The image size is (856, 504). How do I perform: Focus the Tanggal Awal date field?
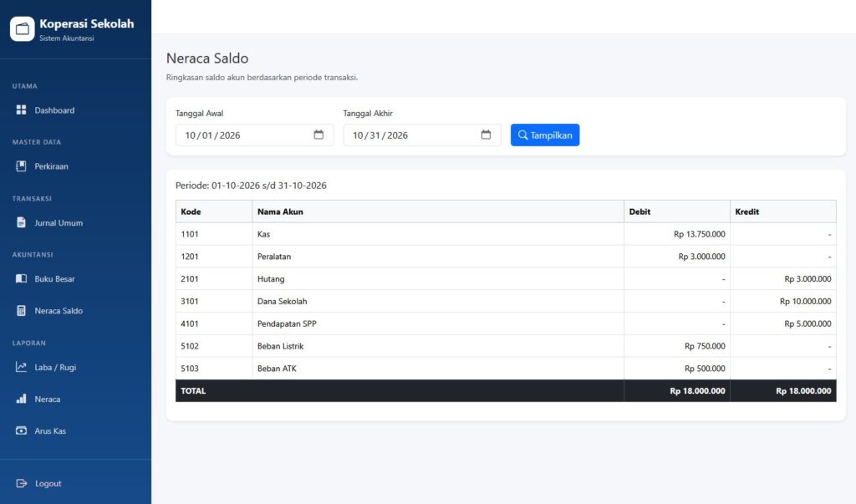click(254, 135)
